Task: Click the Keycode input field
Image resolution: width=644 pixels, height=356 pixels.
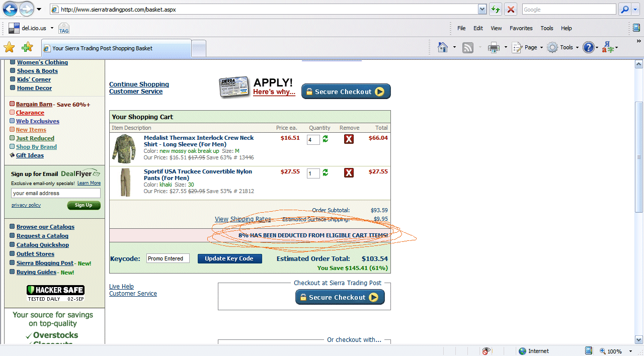Action: (168, 258)
